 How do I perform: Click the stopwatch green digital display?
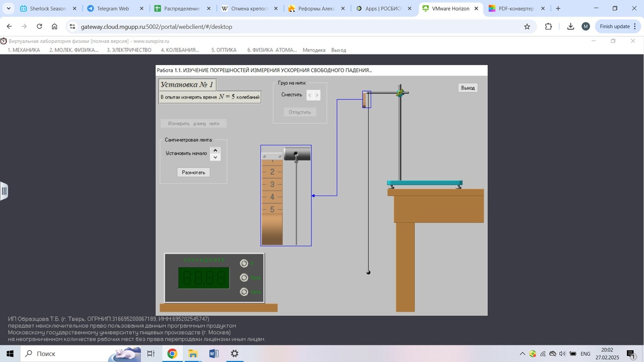point(204,278)
